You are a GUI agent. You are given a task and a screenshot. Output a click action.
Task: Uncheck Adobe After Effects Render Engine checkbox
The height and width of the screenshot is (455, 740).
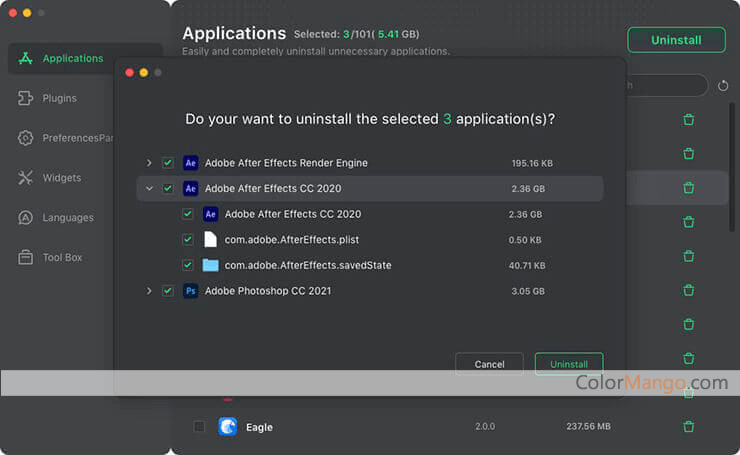(x=168, y=163)
